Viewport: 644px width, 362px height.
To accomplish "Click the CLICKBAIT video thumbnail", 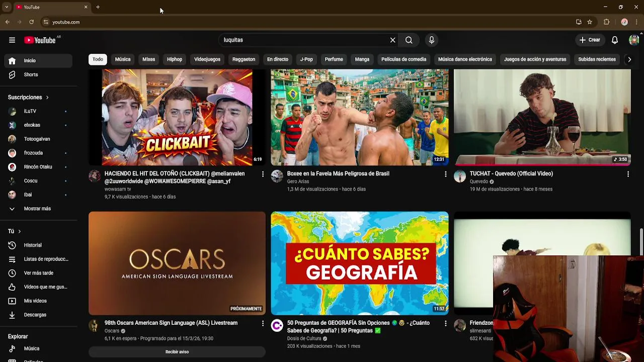I will (177, 117).
